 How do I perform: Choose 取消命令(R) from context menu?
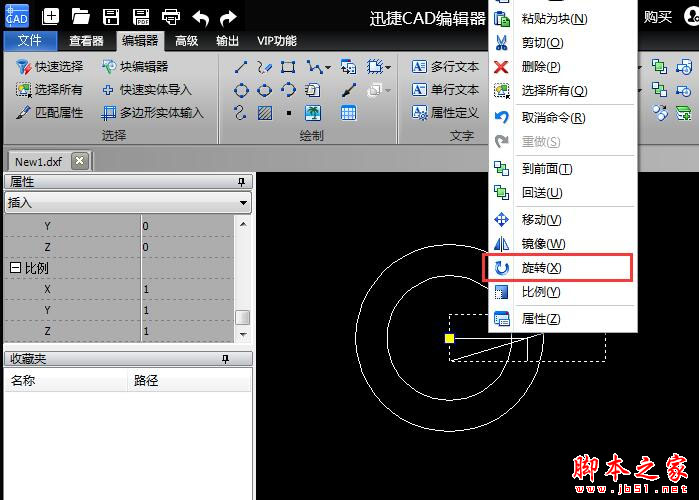tap(563, 118)
